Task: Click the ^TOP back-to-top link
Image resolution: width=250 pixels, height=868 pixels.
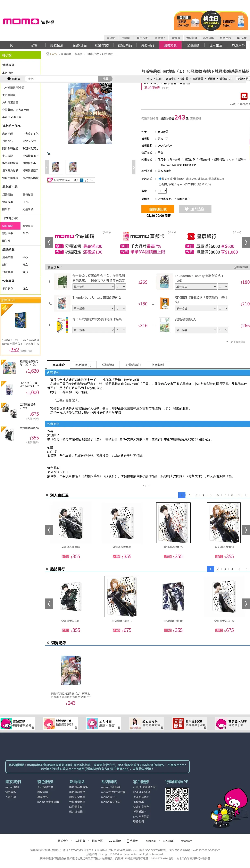Action: [146, 486]
